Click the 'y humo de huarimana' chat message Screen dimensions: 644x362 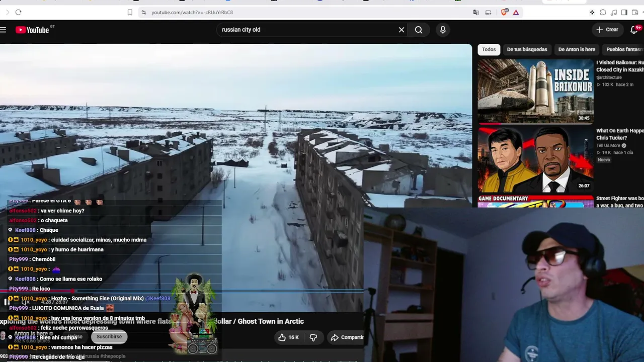click(x=56, y=250)
